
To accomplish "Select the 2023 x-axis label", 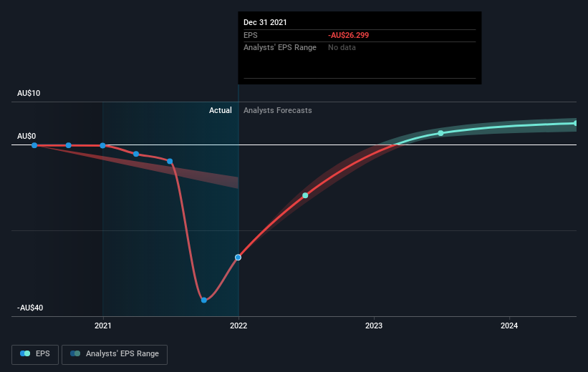I will coord(374,325).
